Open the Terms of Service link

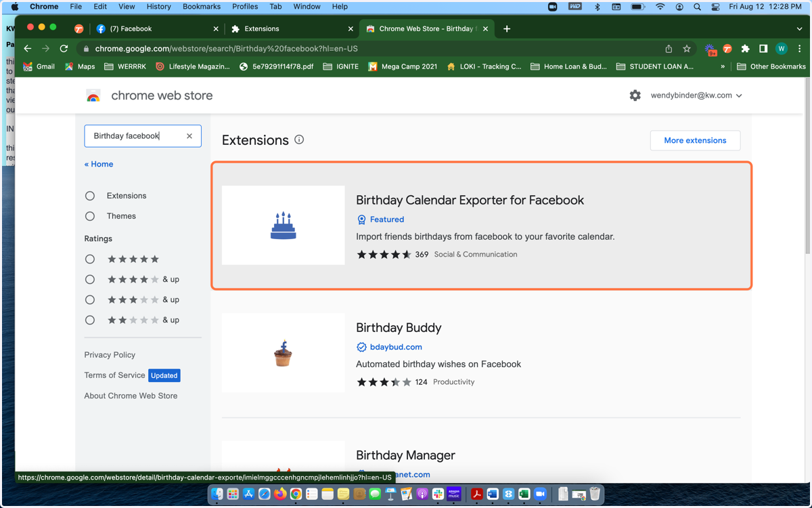(114, 375)
